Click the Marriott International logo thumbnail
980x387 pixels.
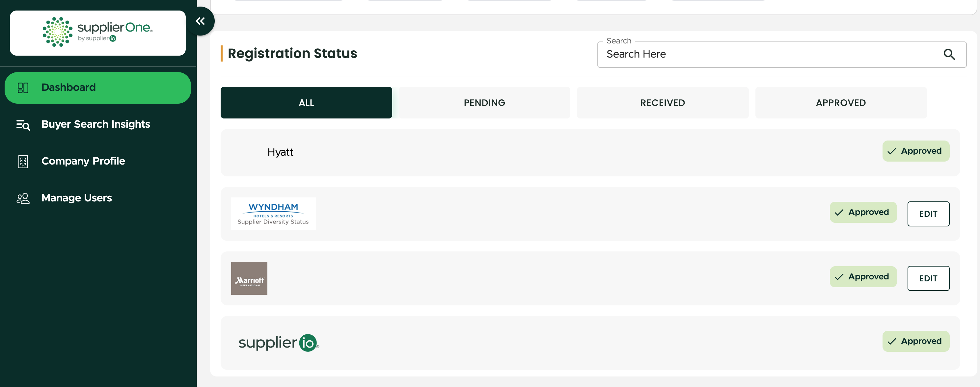tap(249, 278)
